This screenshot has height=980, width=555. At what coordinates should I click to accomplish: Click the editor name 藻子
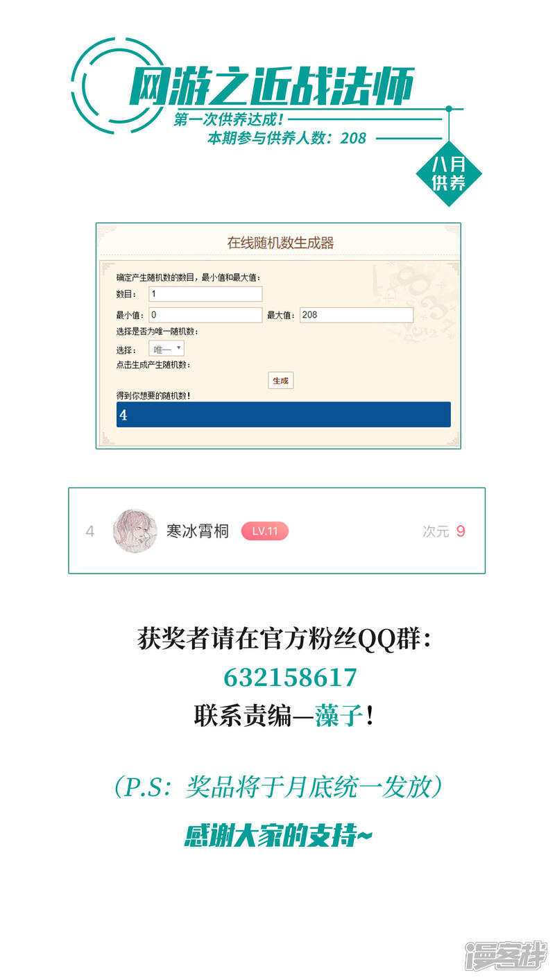339,716
